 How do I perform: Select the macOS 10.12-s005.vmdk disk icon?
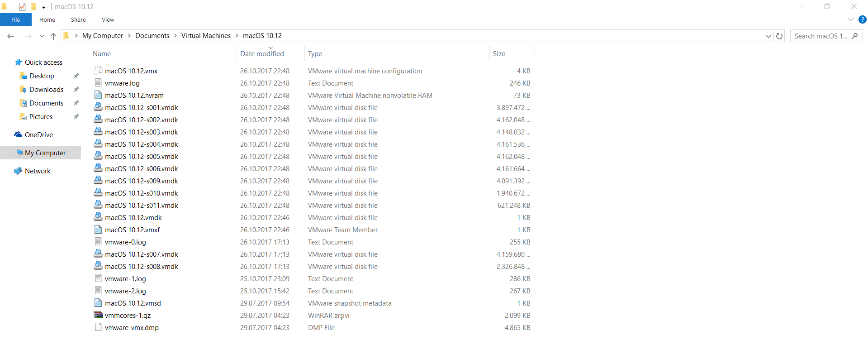[x=98, y=156]
